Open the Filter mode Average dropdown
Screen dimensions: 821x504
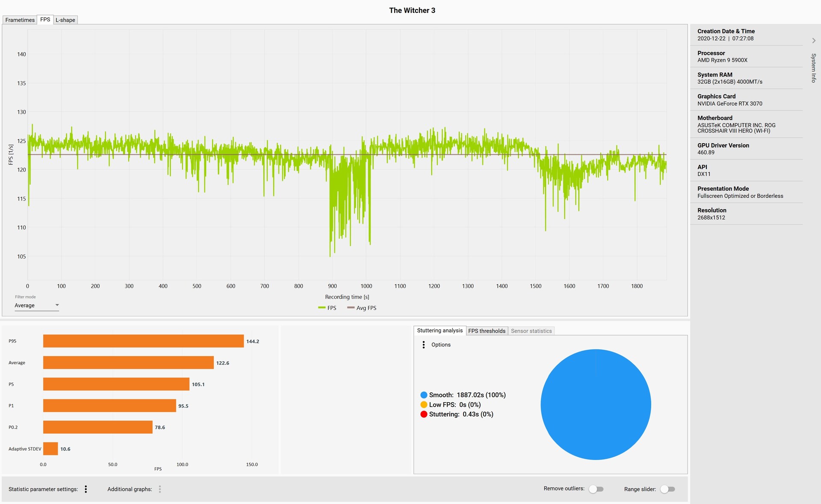36,305
